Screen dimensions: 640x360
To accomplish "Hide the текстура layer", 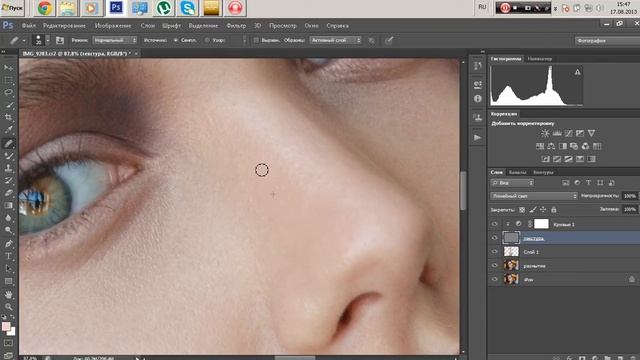I will pos(495,238).
